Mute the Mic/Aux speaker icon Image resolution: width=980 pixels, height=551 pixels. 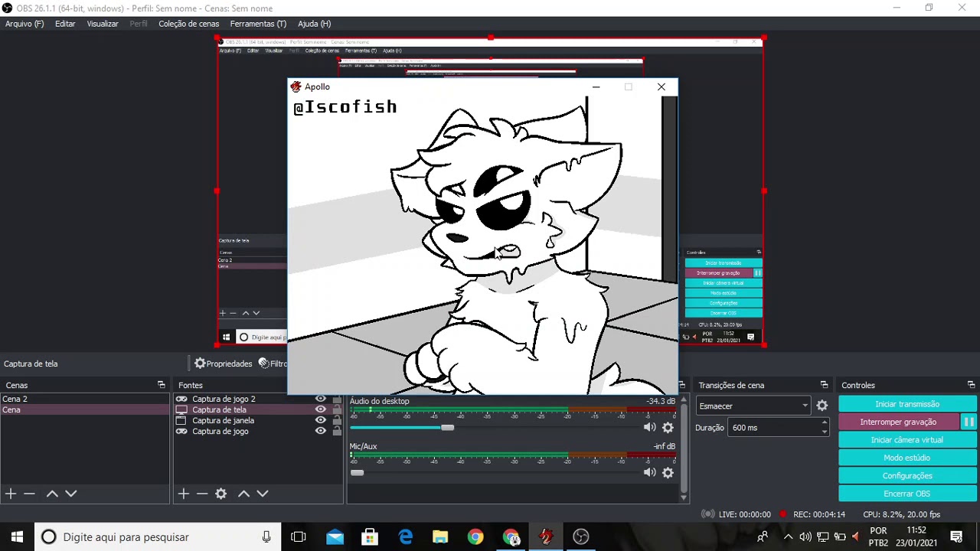pyautogui.click(x=649, y=473)
